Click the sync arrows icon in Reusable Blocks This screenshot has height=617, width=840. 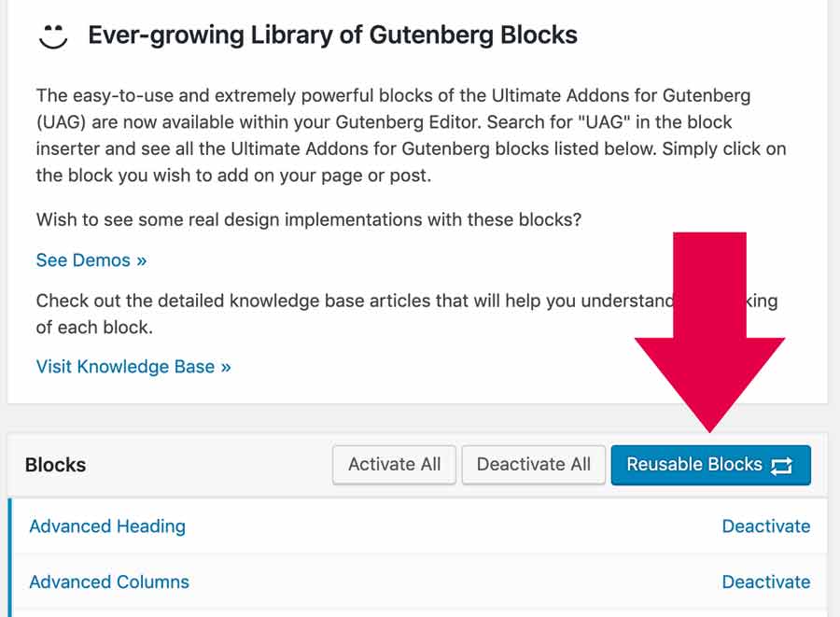point(781,466)
